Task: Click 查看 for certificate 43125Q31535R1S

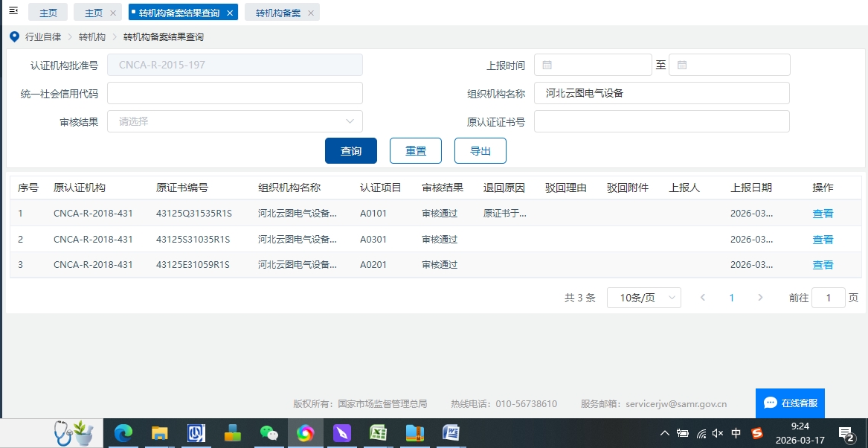Action: [823, 214]
